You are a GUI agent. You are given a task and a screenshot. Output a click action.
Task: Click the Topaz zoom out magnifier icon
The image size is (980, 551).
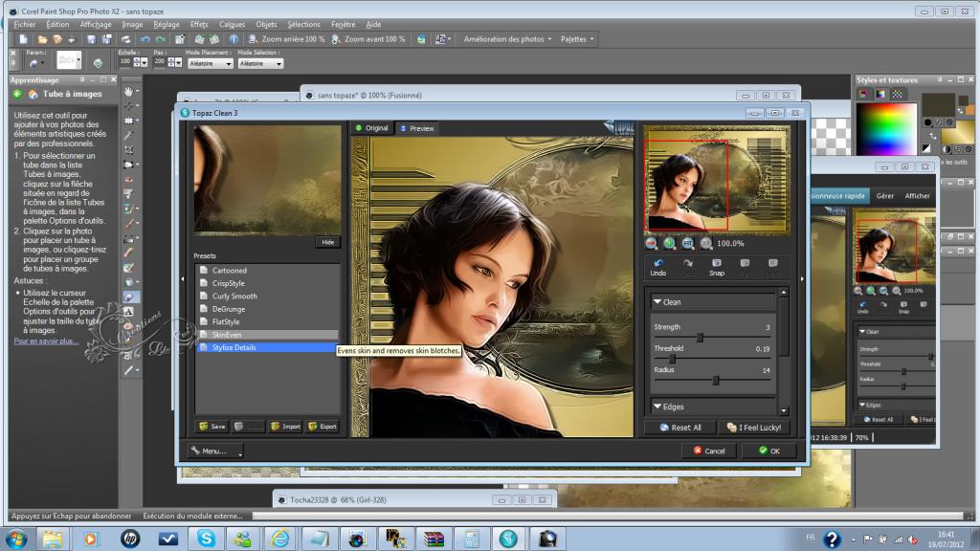click(651, 244)
